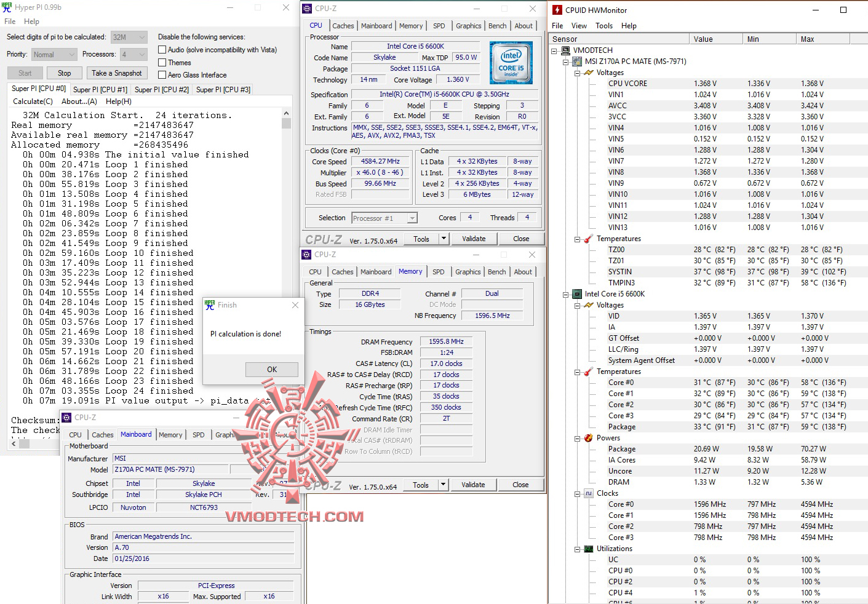
Task: Click the Hyper PI output scrollbar up arrow
Action: pyautogui.click(x=286, y=114)
